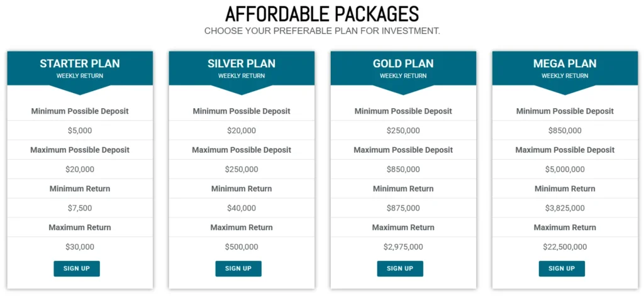
Task: Click the Starter Plan $5,000 minimum deposit
Action: 80,131
